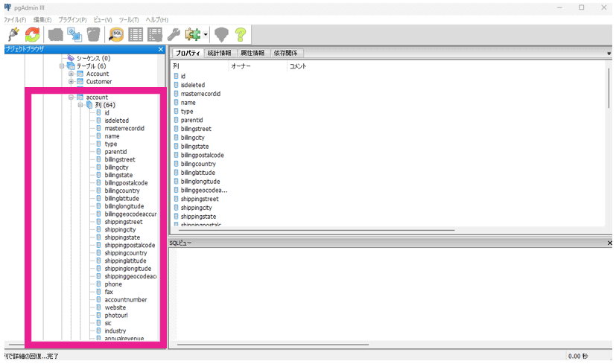Open the ビュー(V) menu

(x=103, y=19)
